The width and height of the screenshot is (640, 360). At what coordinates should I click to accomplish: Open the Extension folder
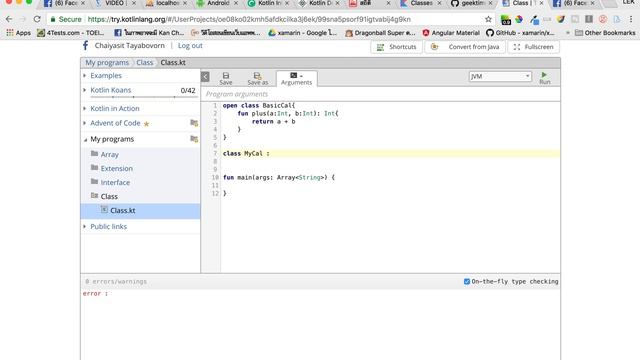click(x=116, y=168)
